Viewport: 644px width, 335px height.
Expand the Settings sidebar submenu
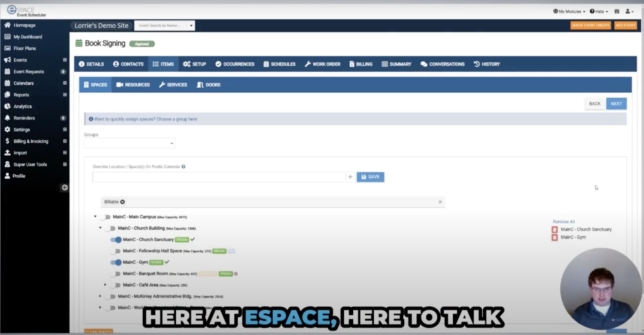(x=65, y=129)
